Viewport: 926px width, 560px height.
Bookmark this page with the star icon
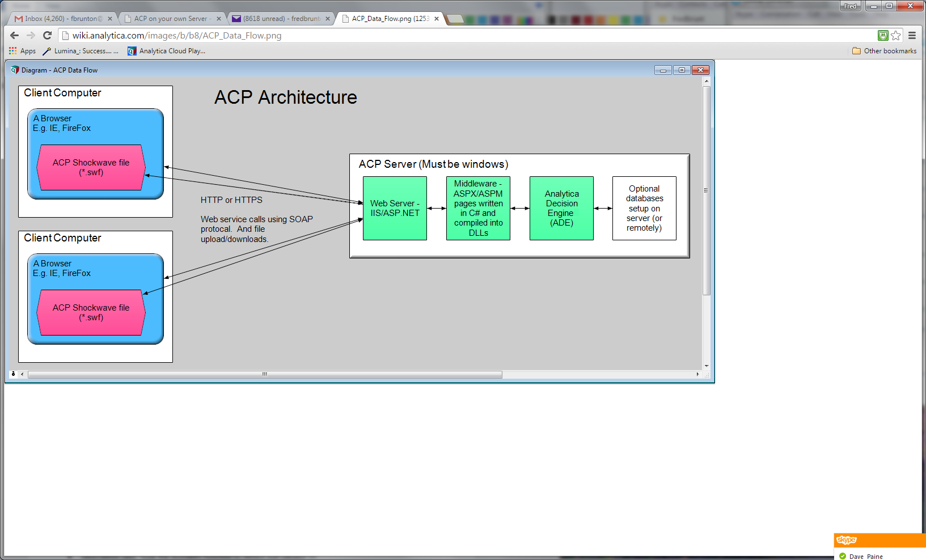(x=896, y=36)
